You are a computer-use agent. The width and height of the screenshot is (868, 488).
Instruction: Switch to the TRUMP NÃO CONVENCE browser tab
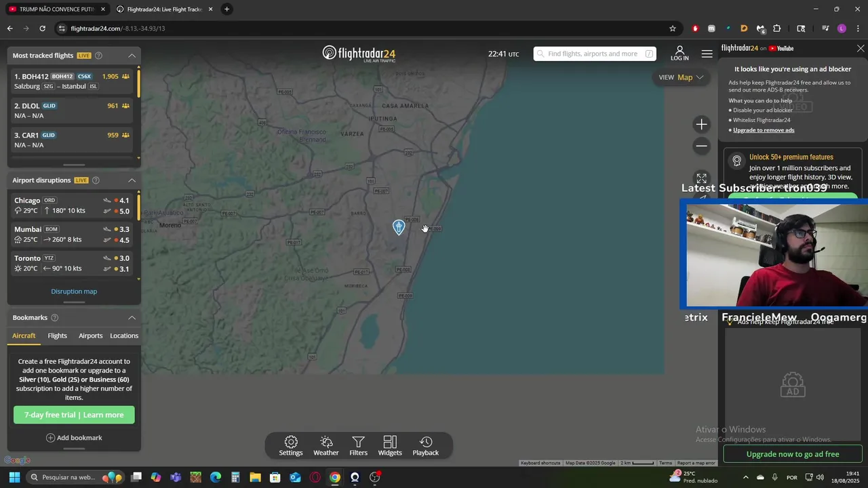coord(57,9)
